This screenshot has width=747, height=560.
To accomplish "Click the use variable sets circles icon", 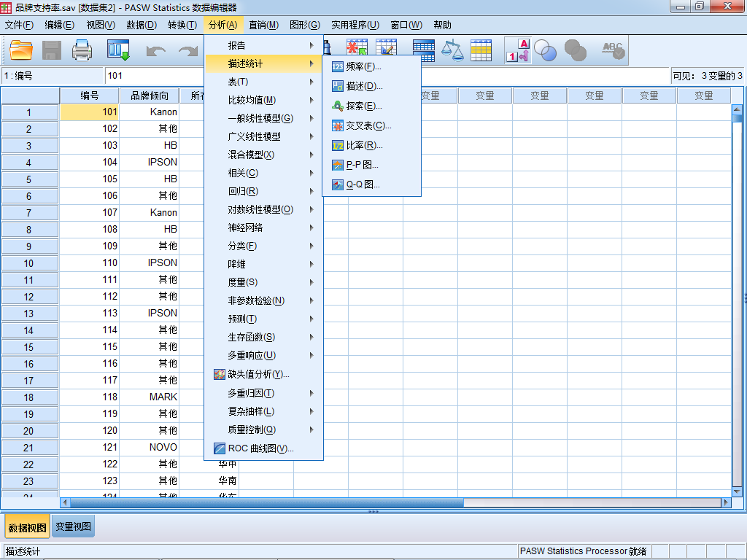I will click(546, 50).
